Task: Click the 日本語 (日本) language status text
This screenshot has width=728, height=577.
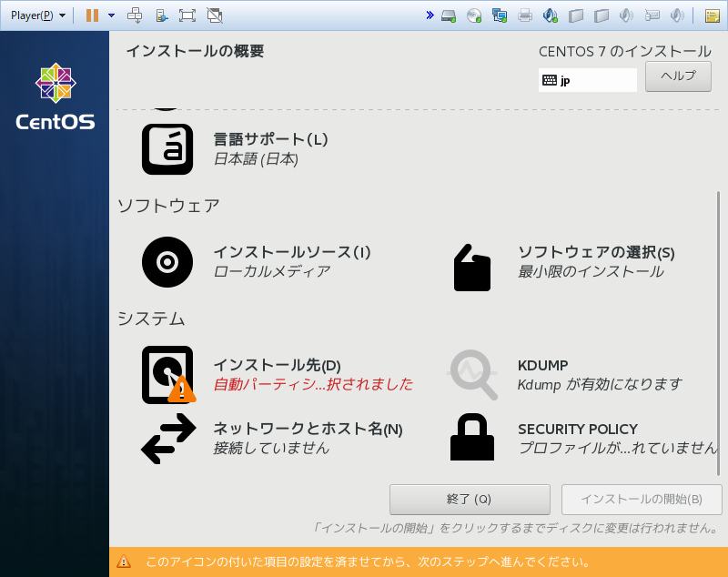Action: tap(256, 159)
